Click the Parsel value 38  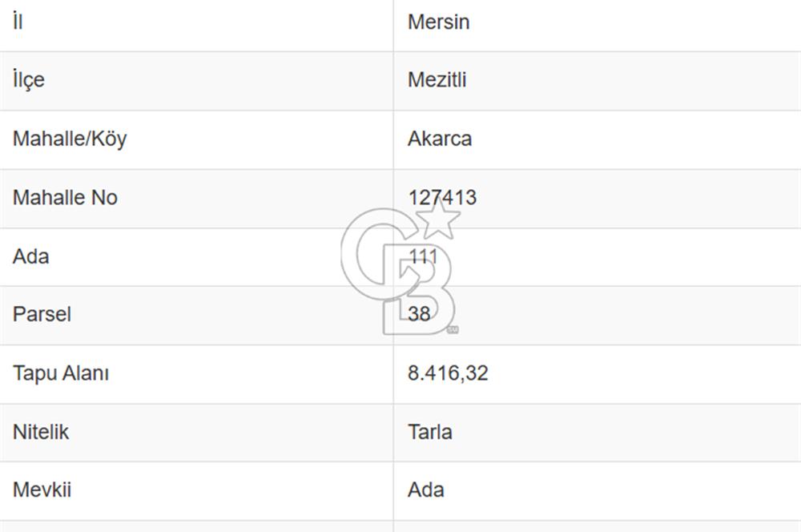coord(419,314)
